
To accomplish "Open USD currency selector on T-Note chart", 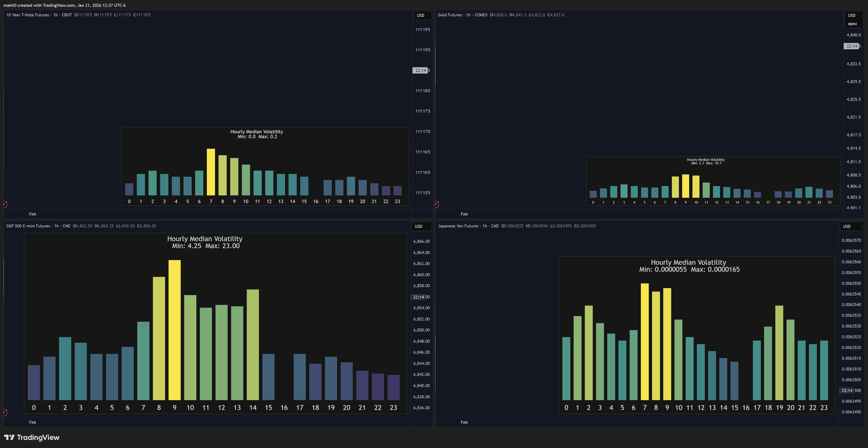I will coord(422,15).
